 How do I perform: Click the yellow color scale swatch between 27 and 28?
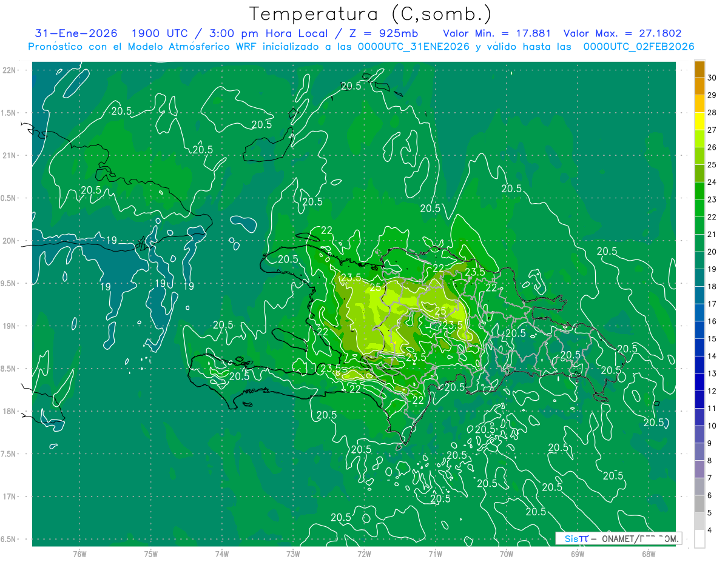tap(699, 121)
